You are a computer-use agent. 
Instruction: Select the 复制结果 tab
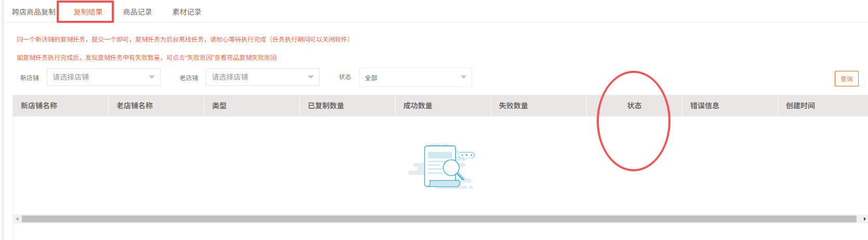(88, 12)
